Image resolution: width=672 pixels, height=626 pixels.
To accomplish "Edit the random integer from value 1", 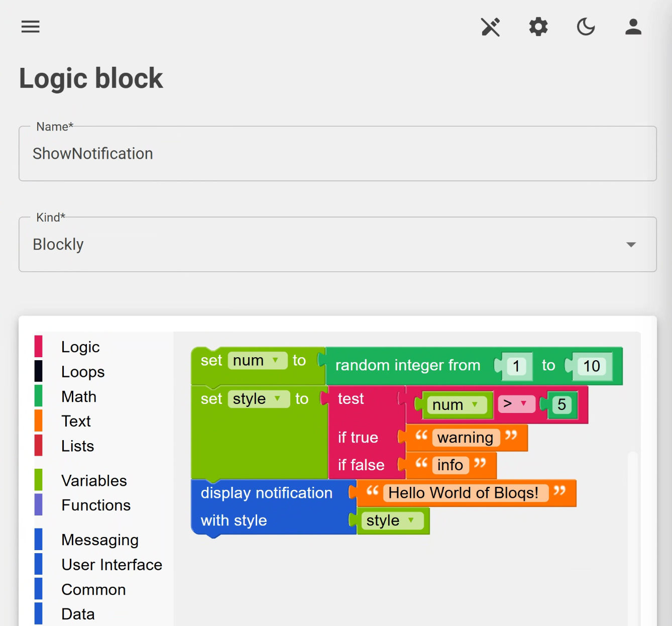I will 516,366.
